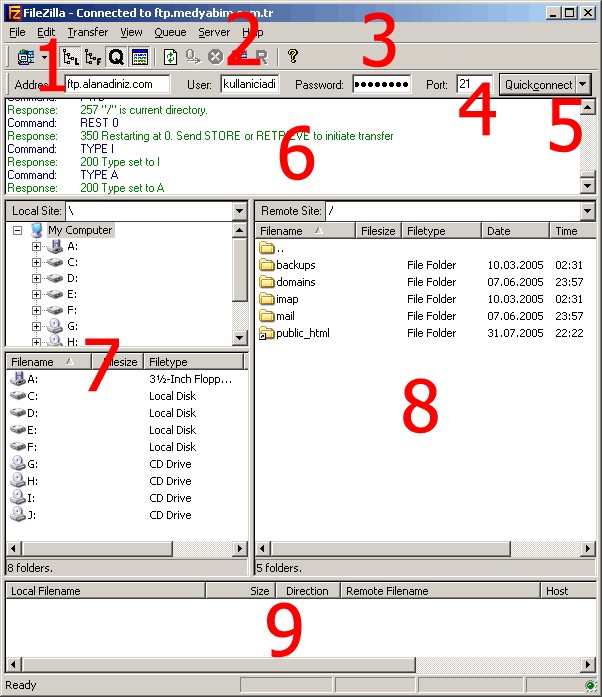Toggle the message log pane
This screenshot has height=697, width=602.
pyautogui.click(x=139, y=57)
